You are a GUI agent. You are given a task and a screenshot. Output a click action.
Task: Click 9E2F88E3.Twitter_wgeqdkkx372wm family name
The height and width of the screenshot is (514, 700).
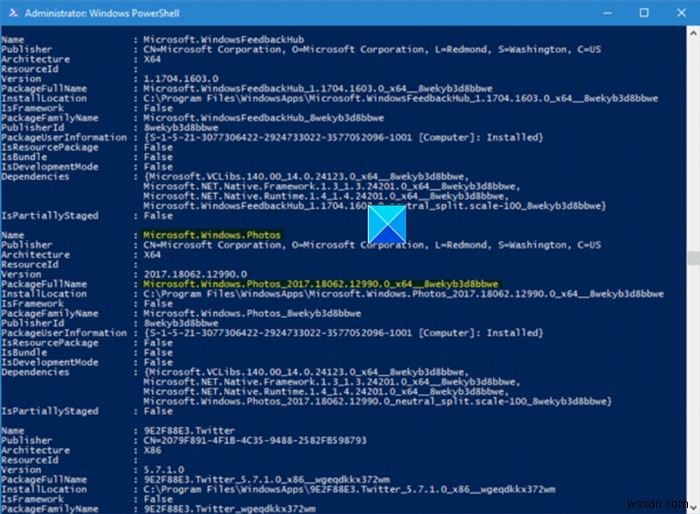click(229, 509)
